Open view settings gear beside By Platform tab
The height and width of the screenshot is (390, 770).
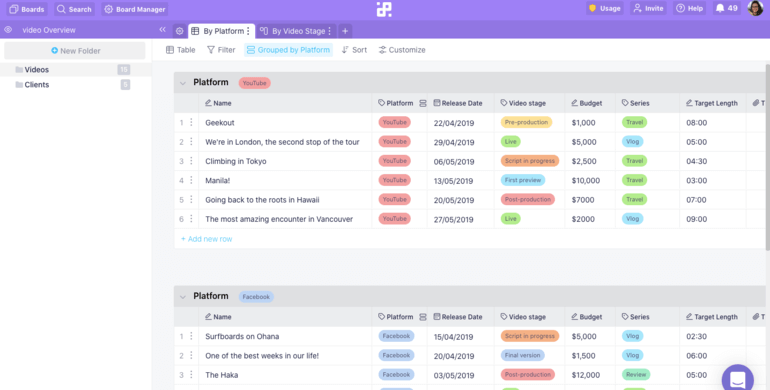(x=180, y=31)
